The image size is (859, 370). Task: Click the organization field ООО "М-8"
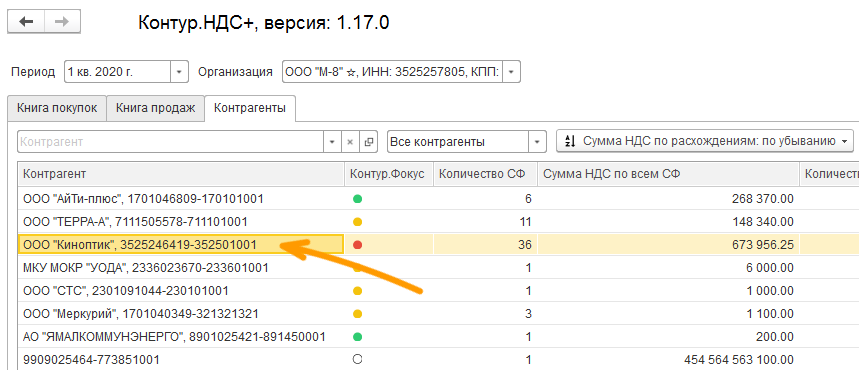[392, 72]
